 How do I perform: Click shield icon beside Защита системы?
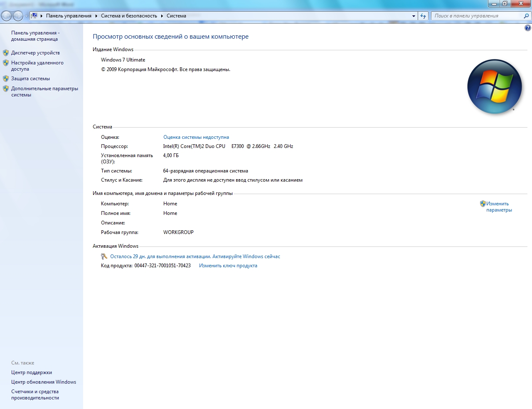click(x=6, y=79)
